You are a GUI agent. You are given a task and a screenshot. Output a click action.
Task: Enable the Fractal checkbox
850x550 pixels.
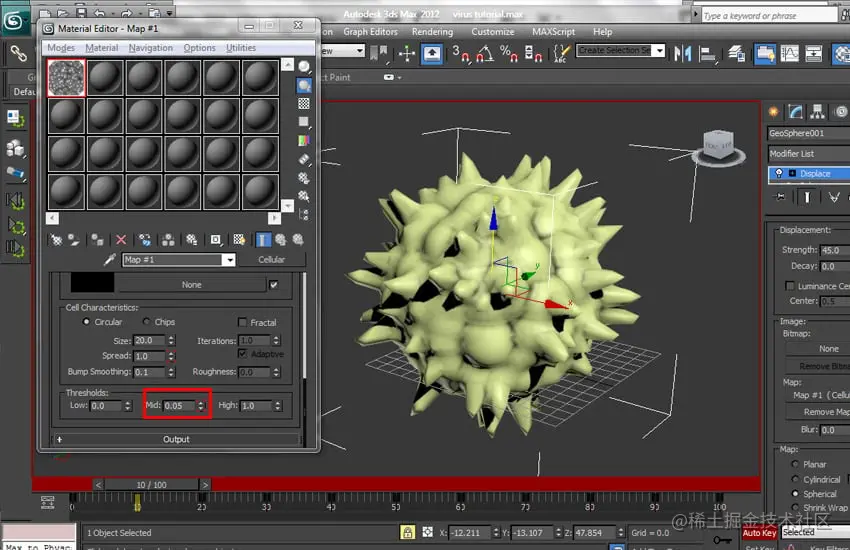[242, 322]
